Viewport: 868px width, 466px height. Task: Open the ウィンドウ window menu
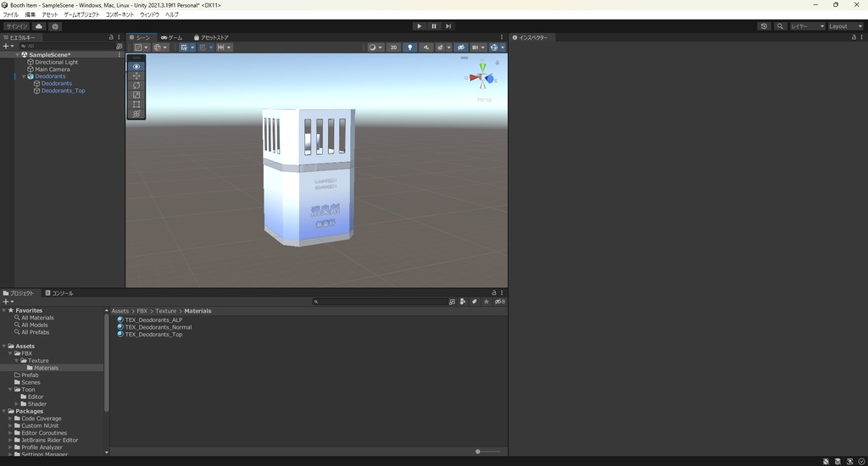pos(149,14)
